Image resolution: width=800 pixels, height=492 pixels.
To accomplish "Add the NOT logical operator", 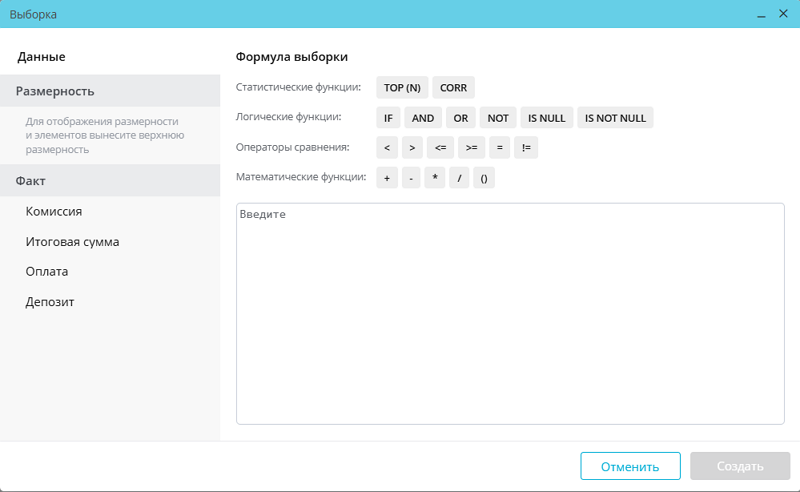I will [x=498, y=118].
